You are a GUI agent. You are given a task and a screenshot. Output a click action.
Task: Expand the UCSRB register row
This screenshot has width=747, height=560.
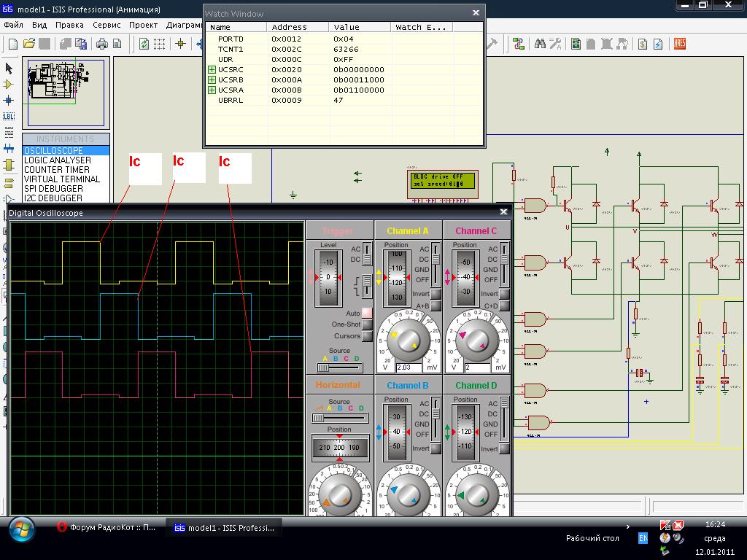pos(212,80)
